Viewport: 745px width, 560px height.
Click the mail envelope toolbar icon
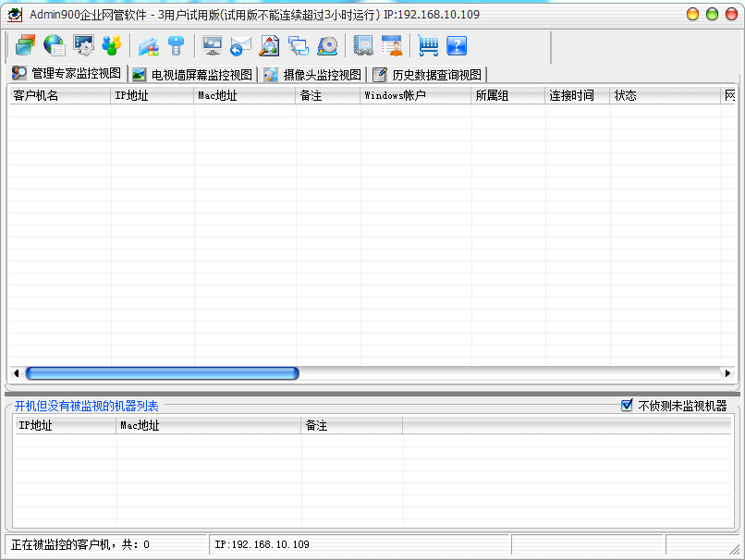click(x=240, y=45)
